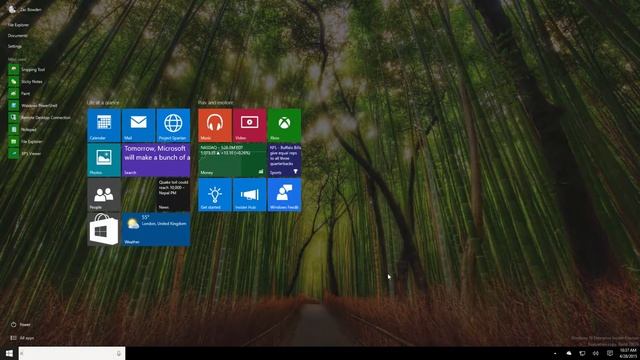Launch XPS Viewer from most used
This screenshot has width=640, height=360.
click(x=25, y=153)
